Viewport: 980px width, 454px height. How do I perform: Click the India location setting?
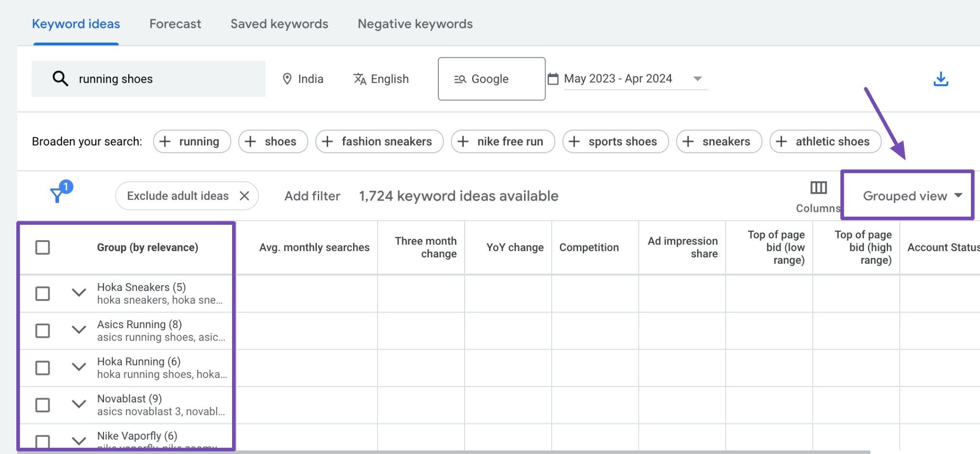pyautogui.click(x=303, y=79)
